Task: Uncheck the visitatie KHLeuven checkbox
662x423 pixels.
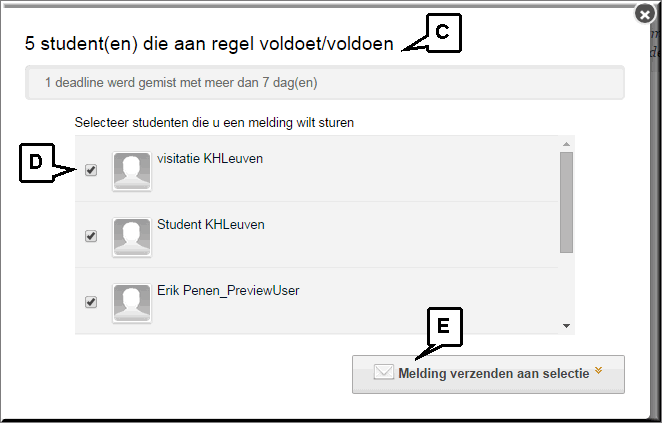Action: tap(91, 170)
